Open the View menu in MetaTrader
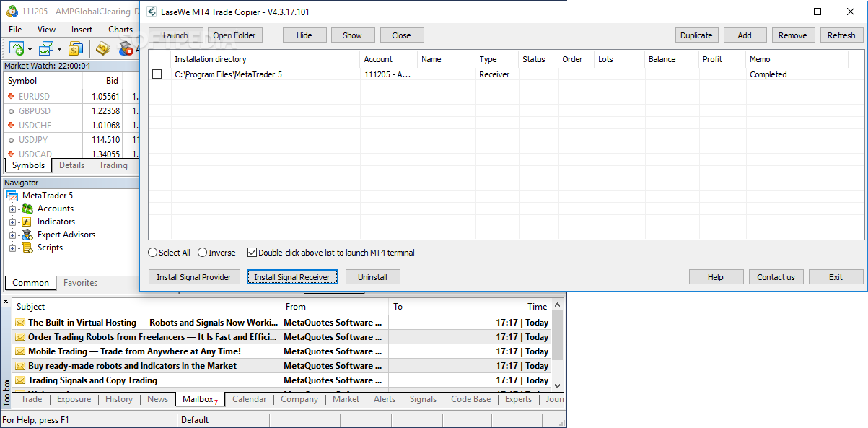The width and height of the screenshot is (868, 428). [x=46, y=30]
